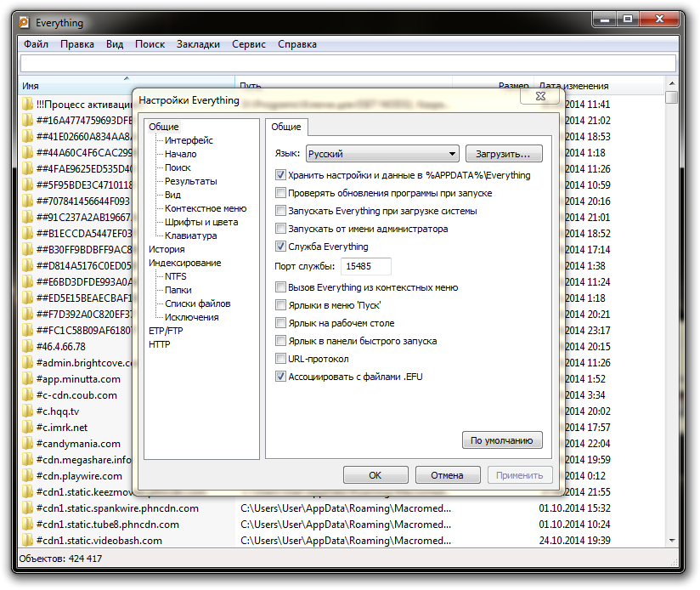Click the Порт службы port field
700x590 pixels.
366,266
